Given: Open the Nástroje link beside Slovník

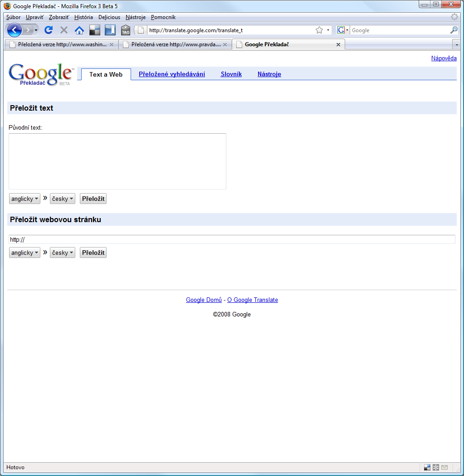Looking at the screenshot, I should pyautogui.click(x=269, y=74).
